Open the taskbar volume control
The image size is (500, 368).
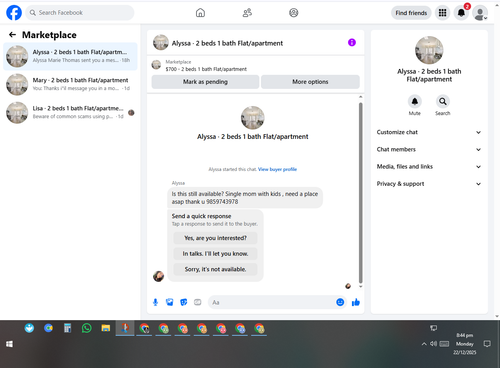(x=433, y=344)
